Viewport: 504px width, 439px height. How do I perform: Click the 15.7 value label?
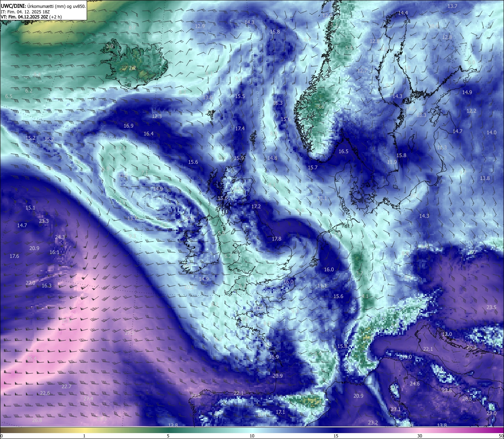(x=313, y=168)
